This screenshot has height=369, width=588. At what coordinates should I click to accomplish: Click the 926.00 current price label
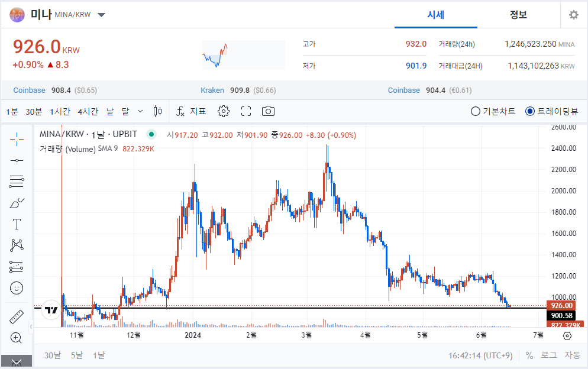coord(561,305)
